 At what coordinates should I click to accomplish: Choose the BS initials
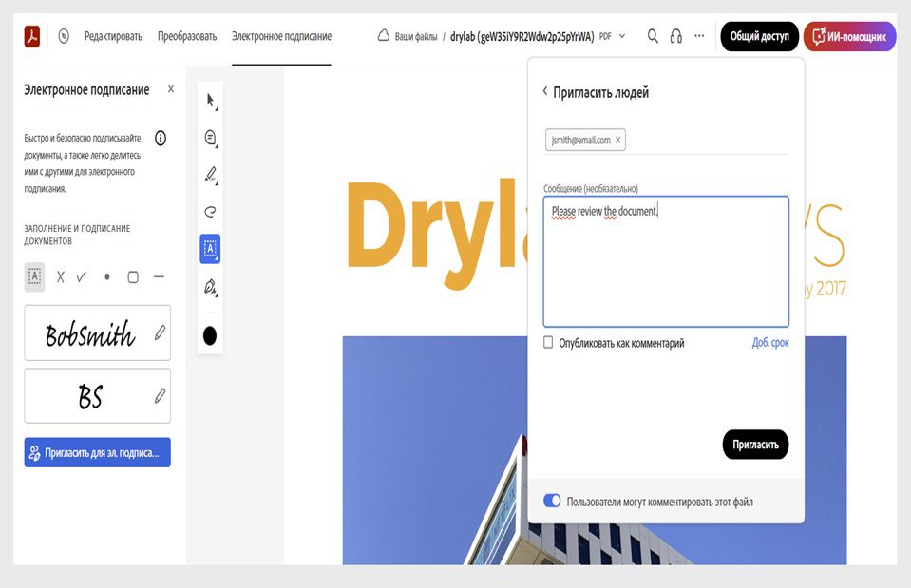(90, 396)
